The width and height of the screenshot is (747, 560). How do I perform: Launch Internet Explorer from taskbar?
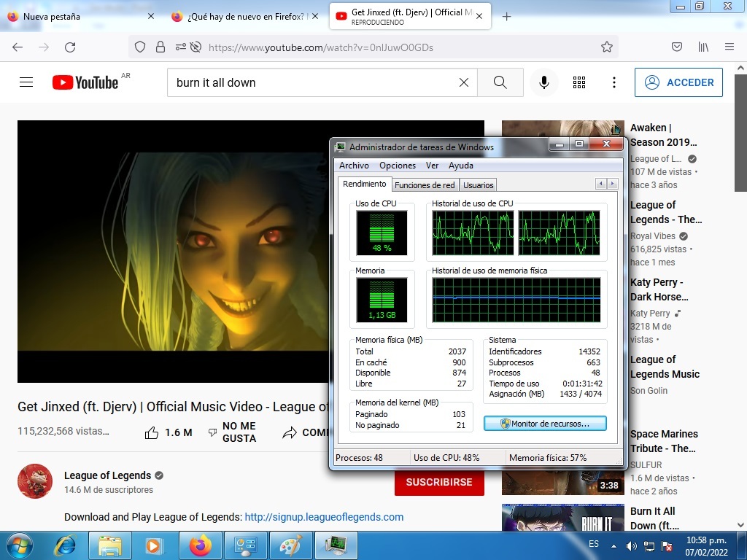point(65,545)
